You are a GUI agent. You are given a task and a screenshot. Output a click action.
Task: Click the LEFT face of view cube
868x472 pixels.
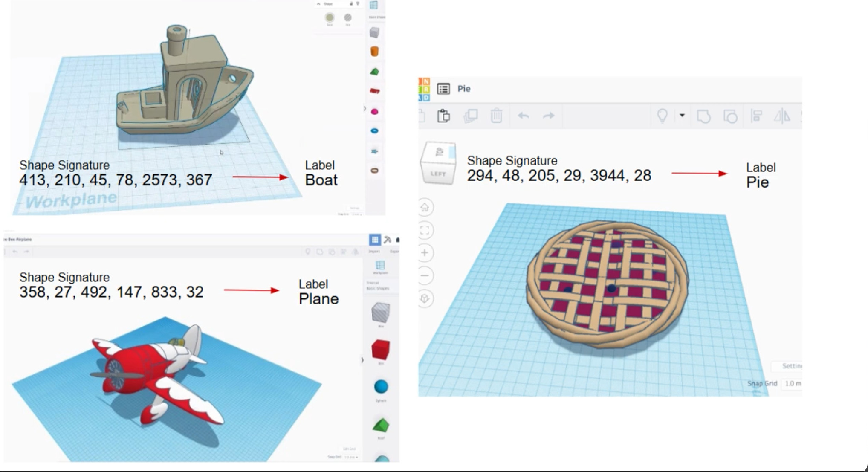coord(438,174)
